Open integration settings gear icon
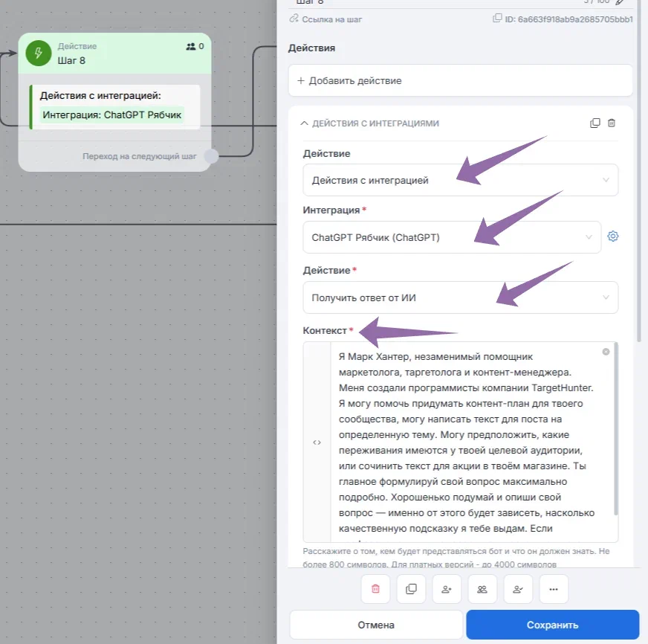Image resolution: width=648 pixels, height=644 pixels. (x=613, y=236)
